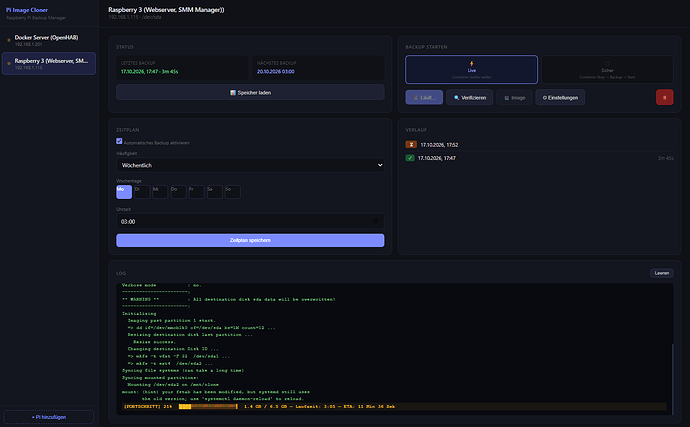Screen dimensions: 690x427
Task: Click the Läuft... running backup button
Action: click(x=424, y=97)
